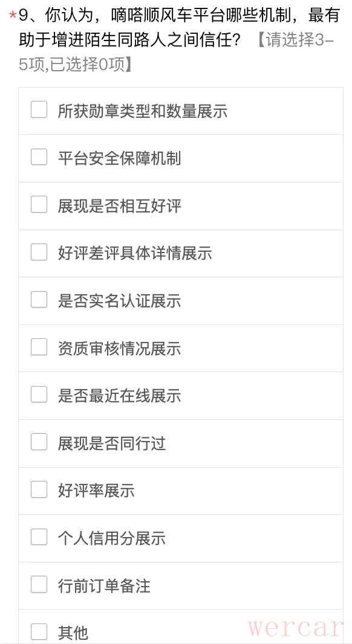Click the 平台安全保障机制 option label
This screenshot has height=644, width=352.
(119, 158)
